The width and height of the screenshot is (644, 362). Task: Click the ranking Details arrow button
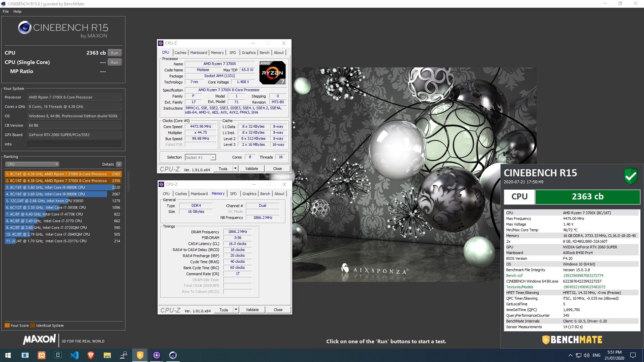click(119, 164)
